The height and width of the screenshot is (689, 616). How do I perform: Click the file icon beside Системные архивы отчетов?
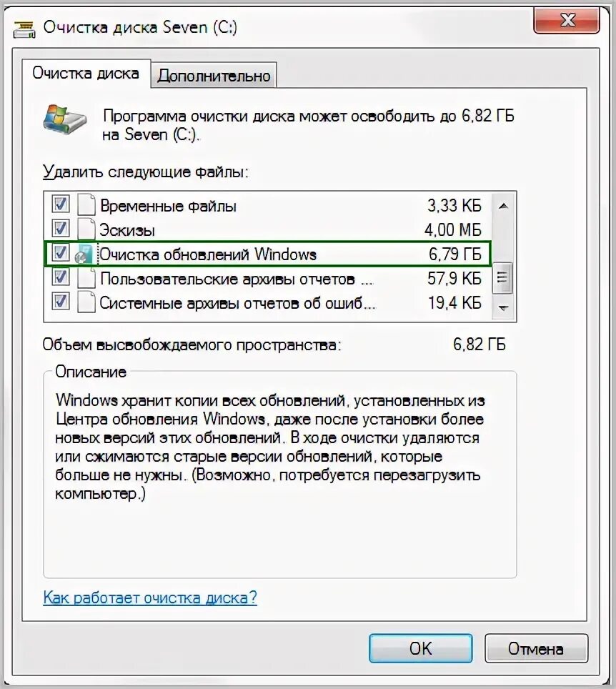86,302
